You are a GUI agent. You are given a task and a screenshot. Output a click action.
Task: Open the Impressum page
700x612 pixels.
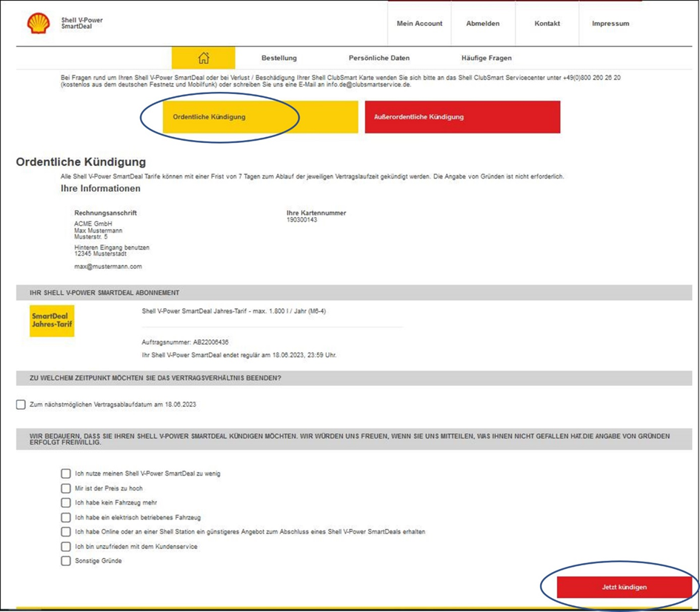[x=610, y=24]
